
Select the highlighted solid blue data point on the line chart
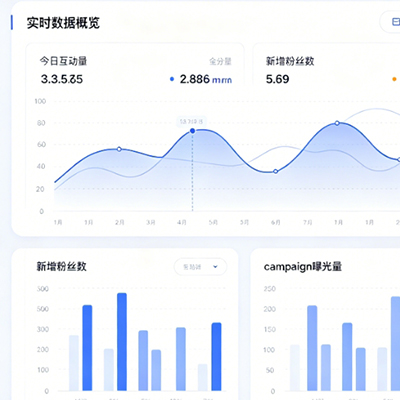[192, 131]
